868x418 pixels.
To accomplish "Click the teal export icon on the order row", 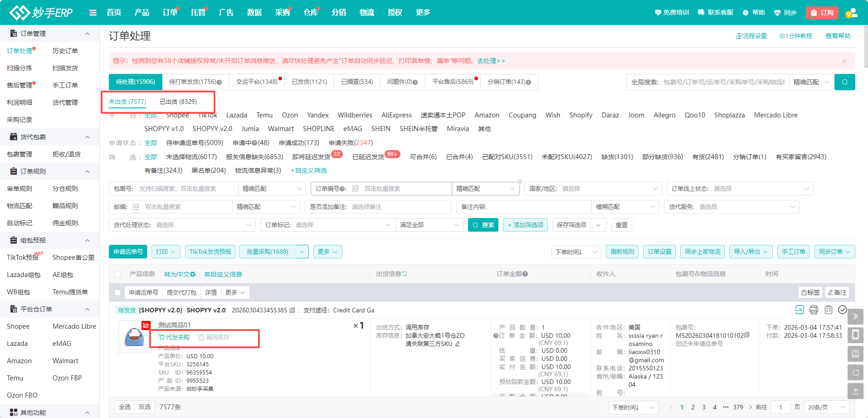I will (x=799, y=310).
